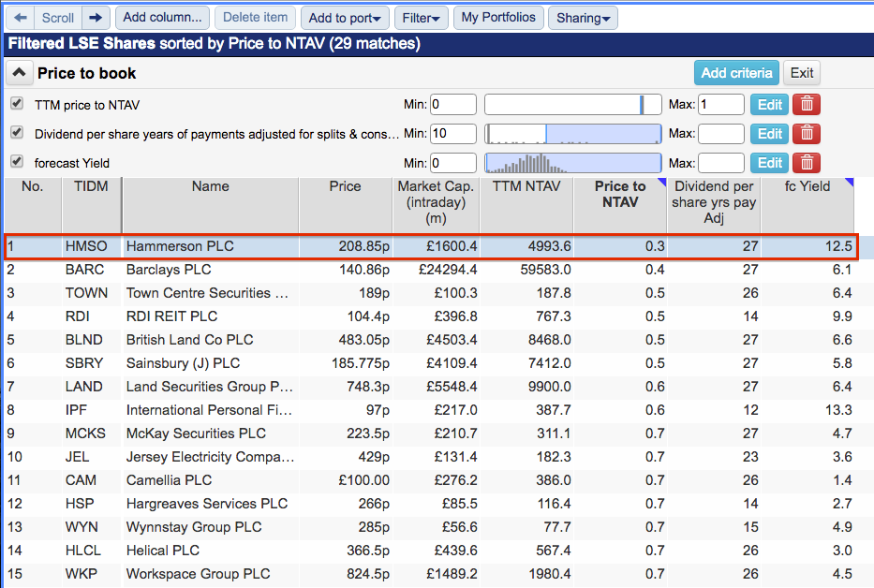Open the Add to port dropdown
Screen dimensions: 874x588
345,18
